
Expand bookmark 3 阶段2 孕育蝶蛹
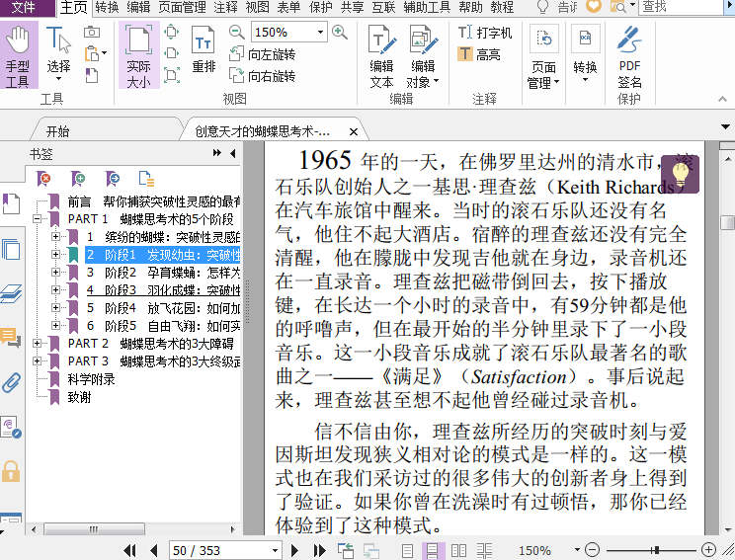coord(55,273)
